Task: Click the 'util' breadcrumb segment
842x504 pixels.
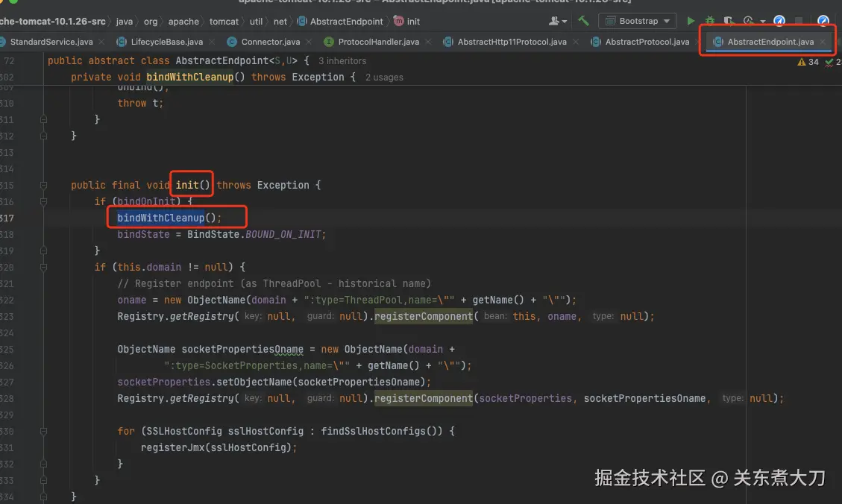Action: 256,22
